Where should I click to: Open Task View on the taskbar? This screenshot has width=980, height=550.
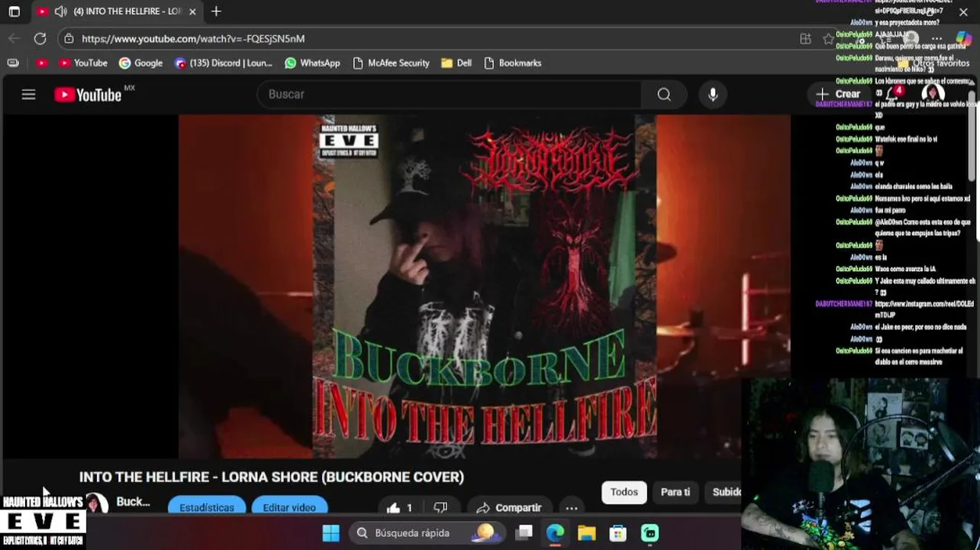(x=524, y=532)
